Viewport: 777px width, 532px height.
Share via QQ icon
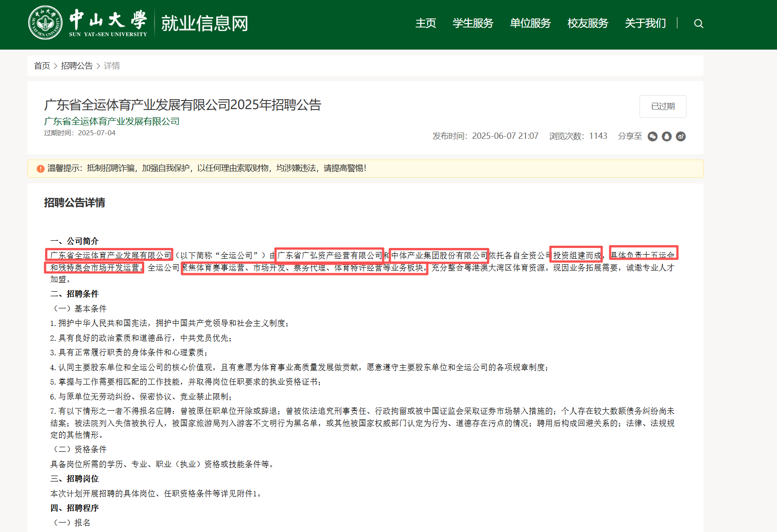(667, 136)
